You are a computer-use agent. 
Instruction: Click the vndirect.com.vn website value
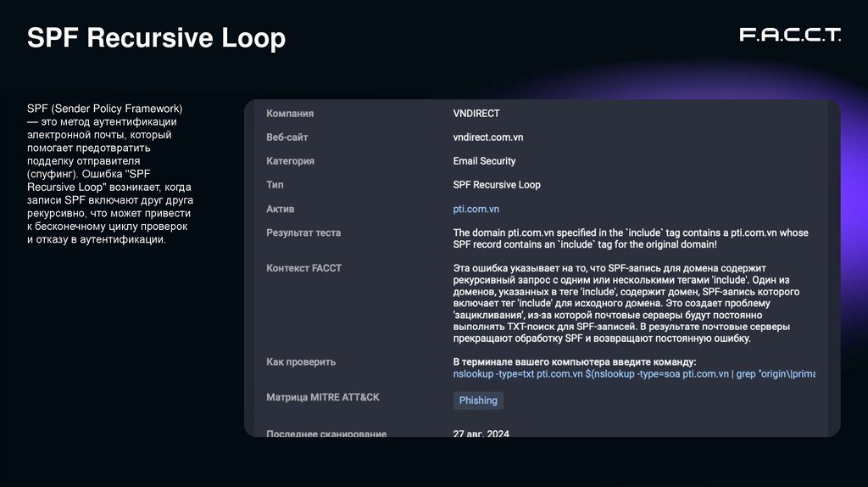pos(487,137)
